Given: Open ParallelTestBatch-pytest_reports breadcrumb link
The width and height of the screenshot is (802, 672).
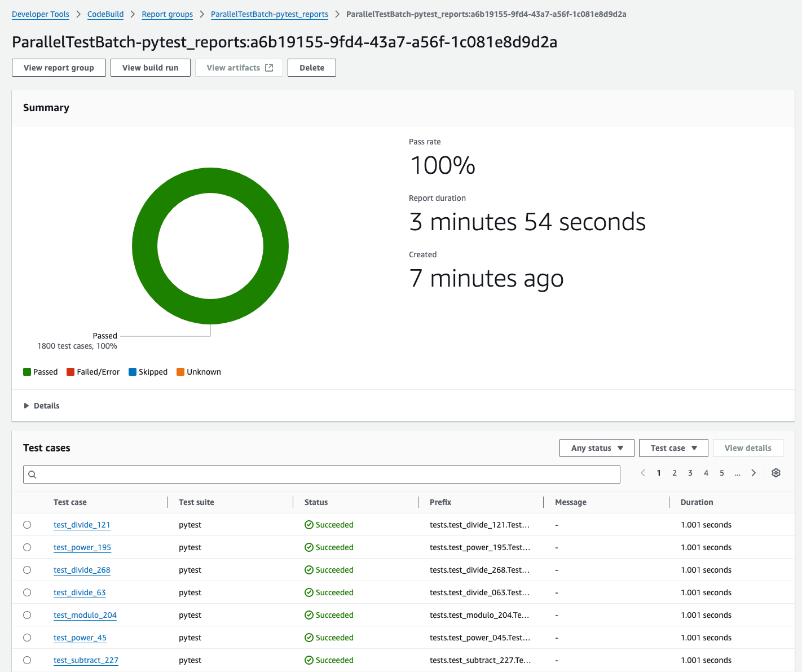Looking at the screenshot, I should coord(270,14).
